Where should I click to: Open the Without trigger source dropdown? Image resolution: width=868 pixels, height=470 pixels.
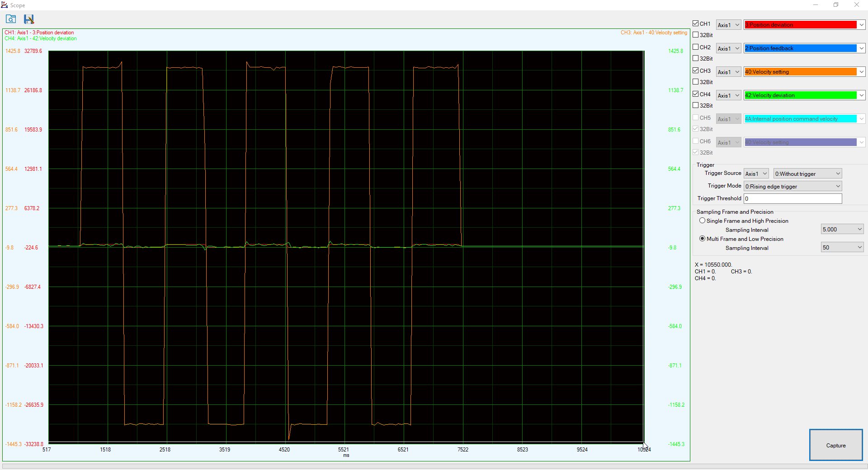coord(807,174)
